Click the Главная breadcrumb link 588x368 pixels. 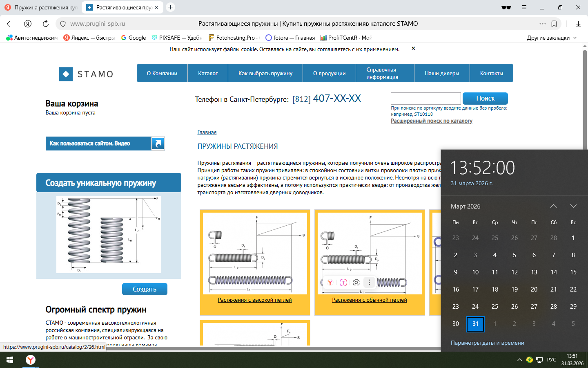[x=207, y=132]
